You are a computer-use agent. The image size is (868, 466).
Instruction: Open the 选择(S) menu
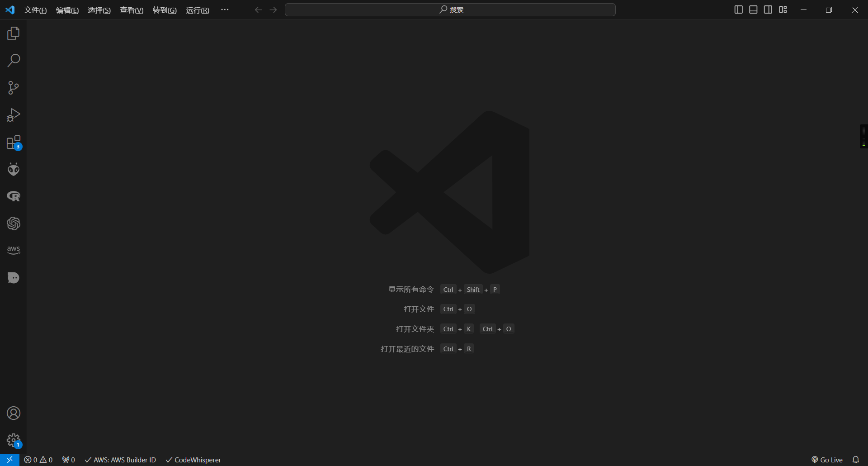click(x=99, y=10)
